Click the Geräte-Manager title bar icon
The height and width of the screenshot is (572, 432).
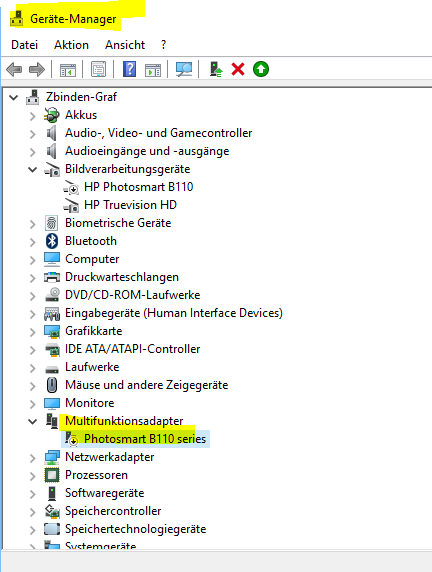[17, 19]
